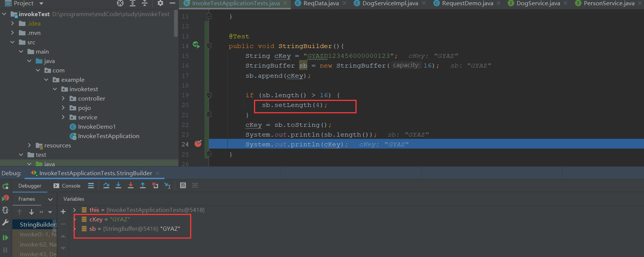This screenshot has height=257, width=644.
Task: Select cKey variable row in Variables
Action: 109,219
